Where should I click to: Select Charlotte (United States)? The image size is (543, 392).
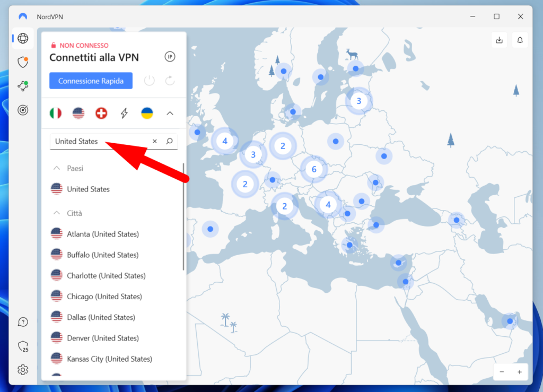tap(115, 276)
